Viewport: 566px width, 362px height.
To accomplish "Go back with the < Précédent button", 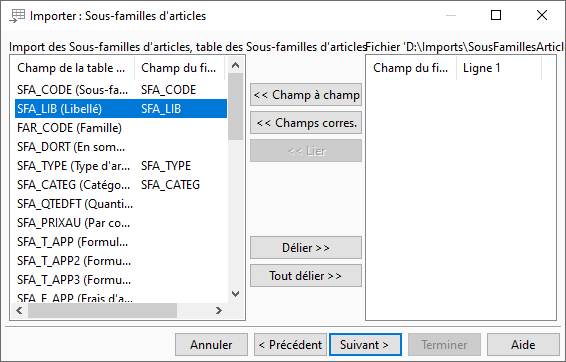I will pos(291,345).
